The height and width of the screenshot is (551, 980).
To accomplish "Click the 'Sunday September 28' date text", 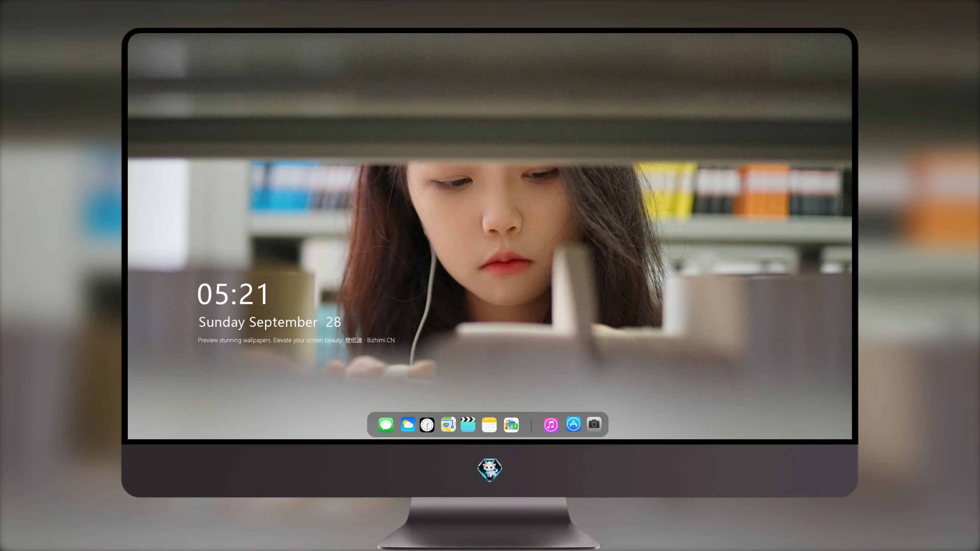I will point(269,322).
